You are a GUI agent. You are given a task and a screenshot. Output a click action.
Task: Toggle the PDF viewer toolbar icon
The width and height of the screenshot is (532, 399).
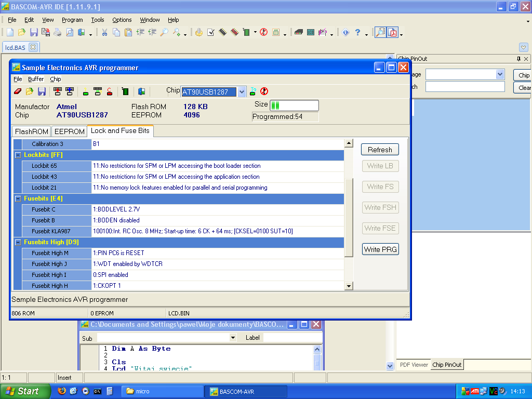(393, 33)
